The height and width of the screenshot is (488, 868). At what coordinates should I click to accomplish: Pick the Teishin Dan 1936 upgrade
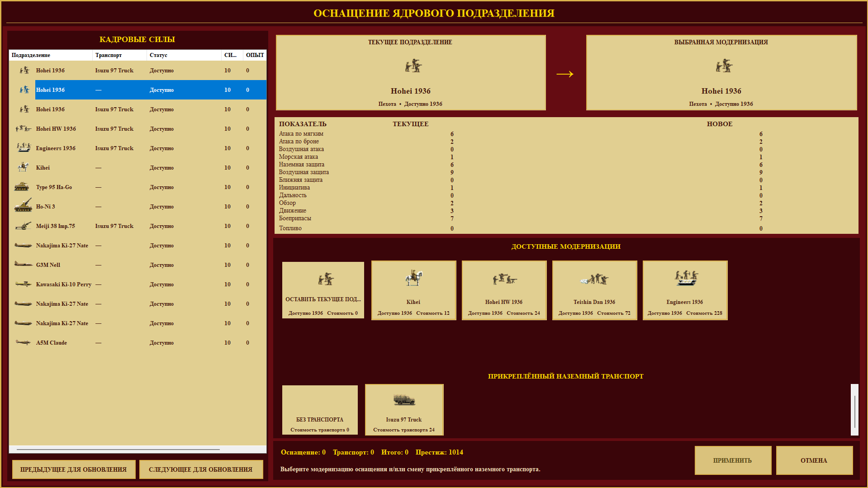[594, 290]
